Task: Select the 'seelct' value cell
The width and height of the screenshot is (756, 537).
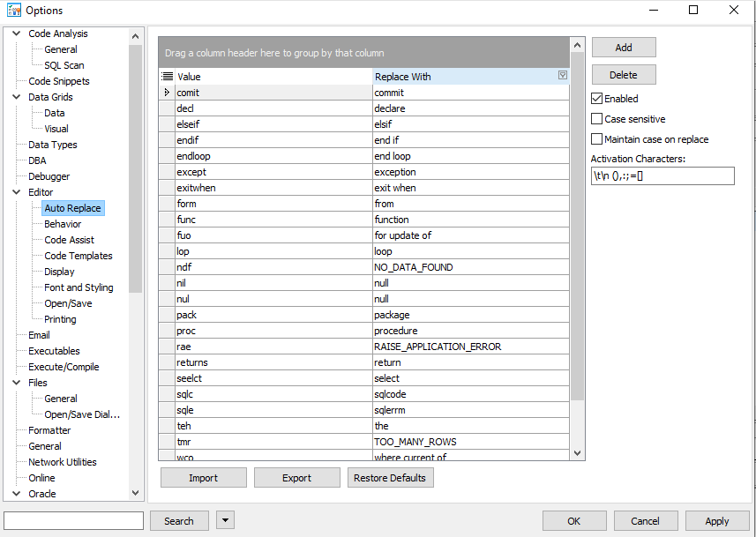Action: [x=273, y=378]
